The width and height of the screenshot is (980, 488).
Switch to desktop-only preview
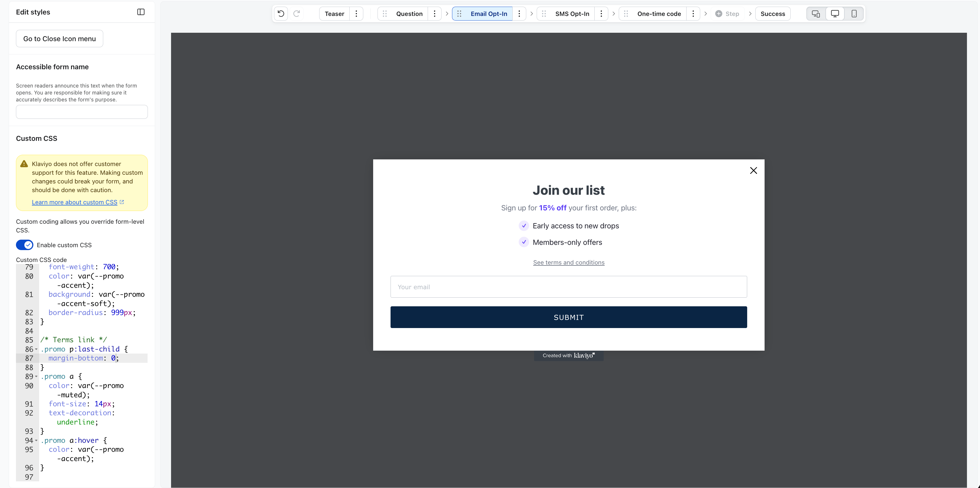pos(835,14)
